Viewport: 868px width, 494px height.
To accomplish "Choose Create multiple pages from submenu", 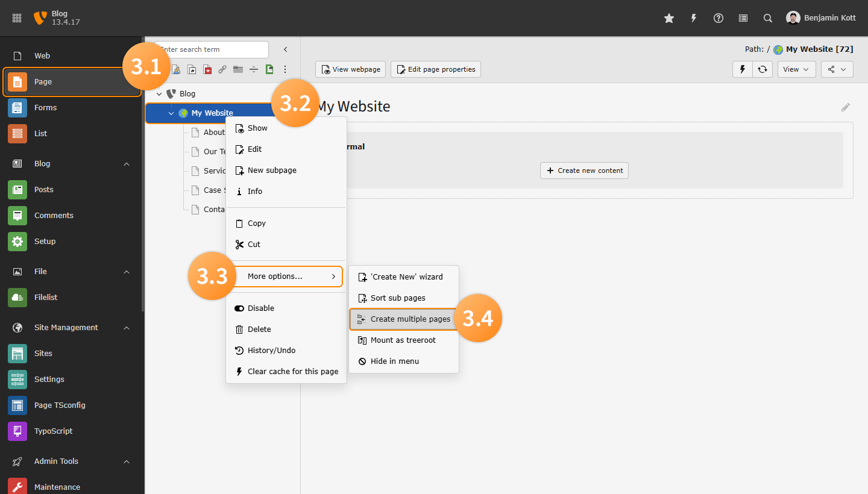I will [410, 319].
